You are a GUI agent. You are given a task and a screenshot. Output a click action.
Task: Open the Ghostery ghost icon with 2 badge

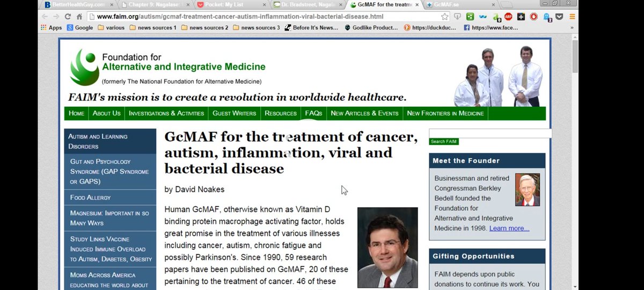click(x=547, y=17)
